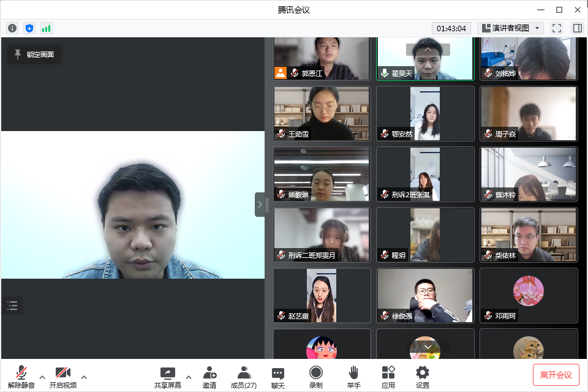Click the 离开会议 leave button
The width and height of the screenshot is (588, 392).
click(x=556, y=375)
